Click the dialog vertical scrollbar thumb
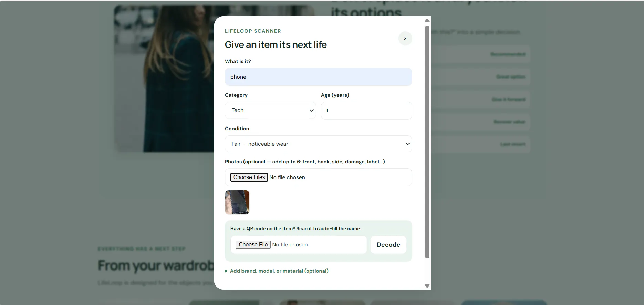 427,142
